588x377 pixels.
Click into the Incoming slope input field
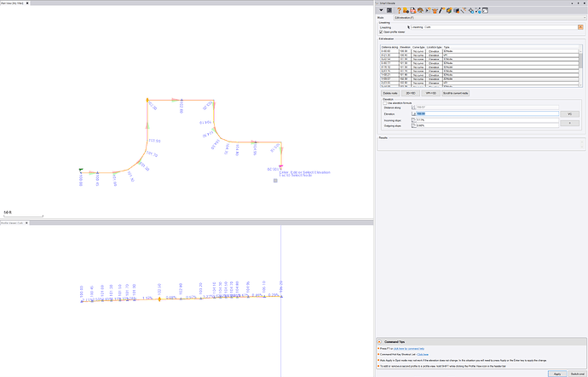tap(487, 120)
